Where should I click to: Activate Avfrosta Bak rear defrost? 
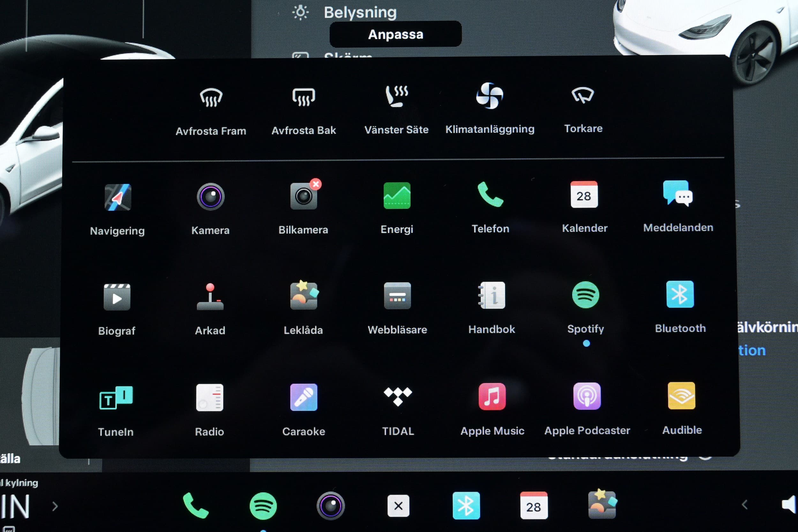point(304,97)
